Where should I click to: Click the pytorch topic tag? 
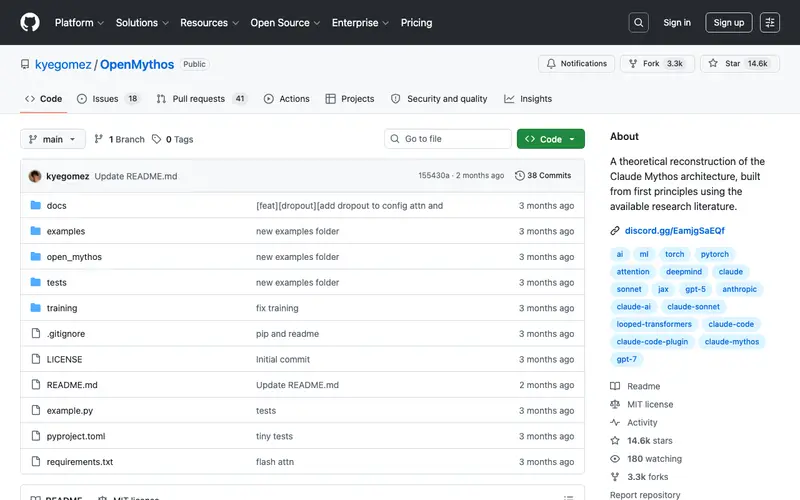(x=714, y=254)
